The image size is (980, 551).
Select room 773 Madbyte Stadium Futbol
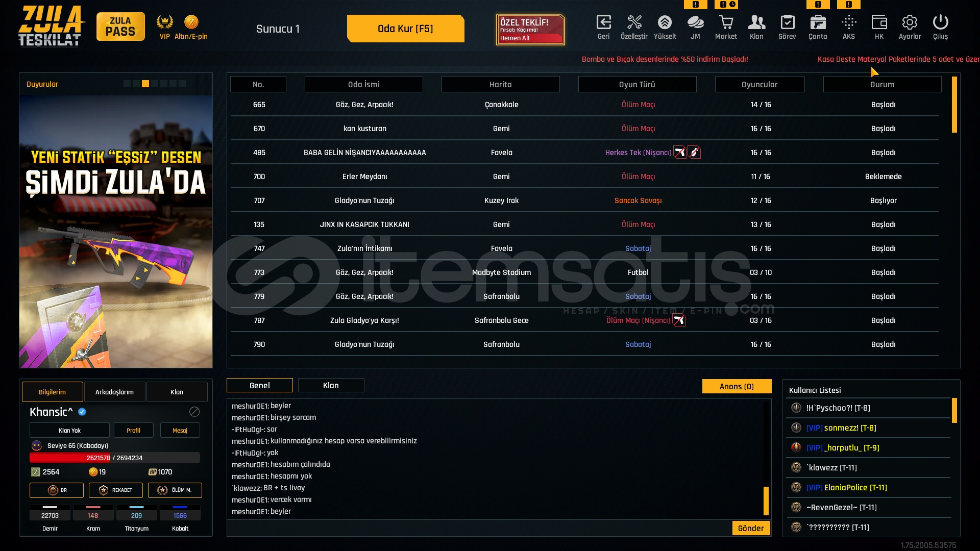click(x=585, y=272)
